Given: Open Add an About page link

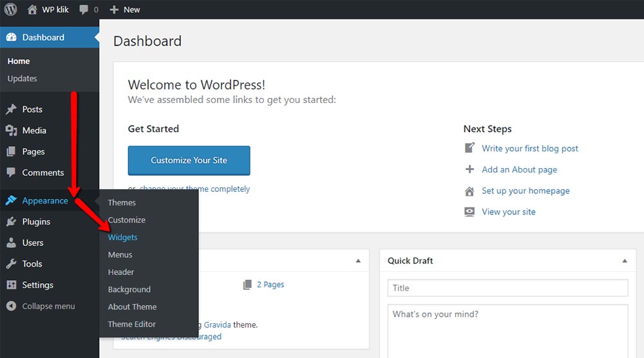Looking at the screenshot, I should click(x=520, y=169).
